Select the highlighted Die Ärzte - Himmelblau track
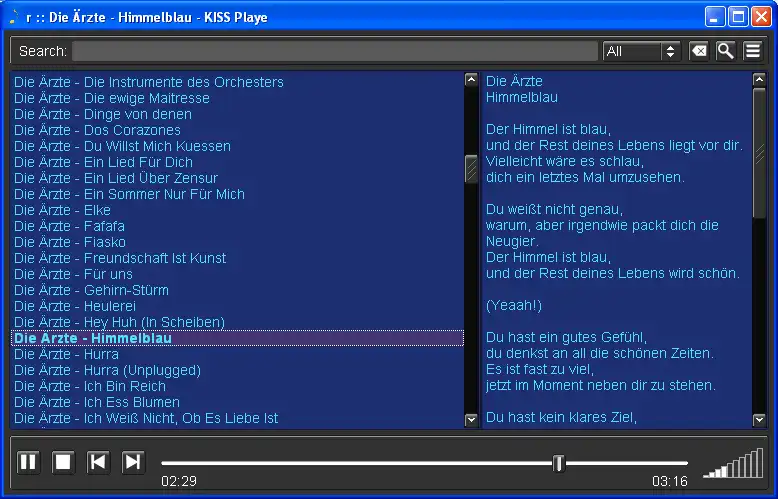 (x=237, y=338)
